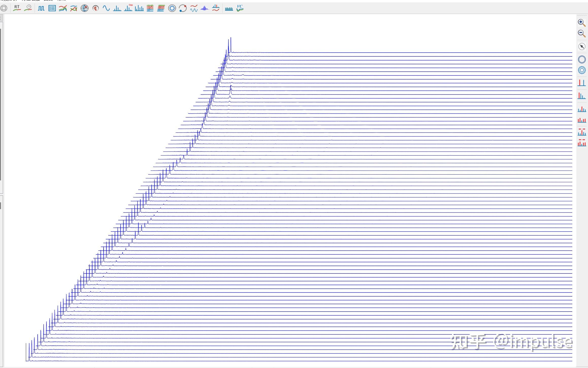Click the zoom out magnifier icon
The height and width of the screenshot is (368, 588).
coord(581,33)
